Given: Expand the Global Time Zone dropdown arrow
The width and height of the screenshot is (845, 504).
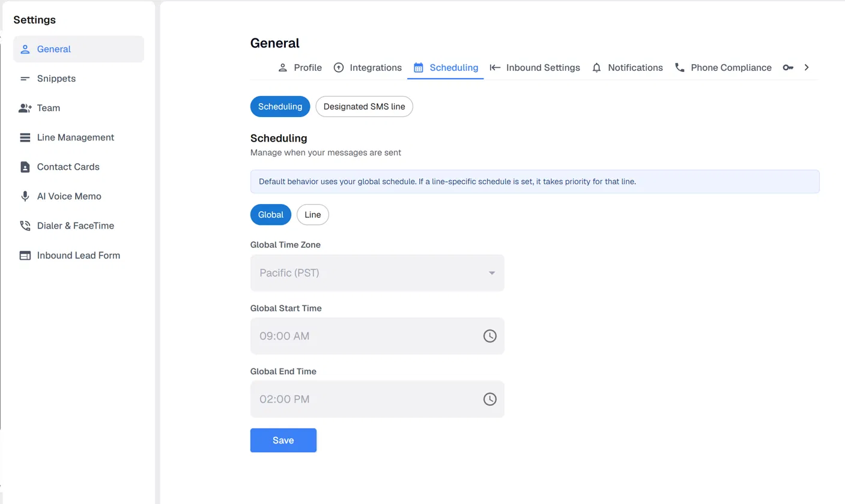Looking at the screenshot, I should pyautogui.click(x=492, y=273).
